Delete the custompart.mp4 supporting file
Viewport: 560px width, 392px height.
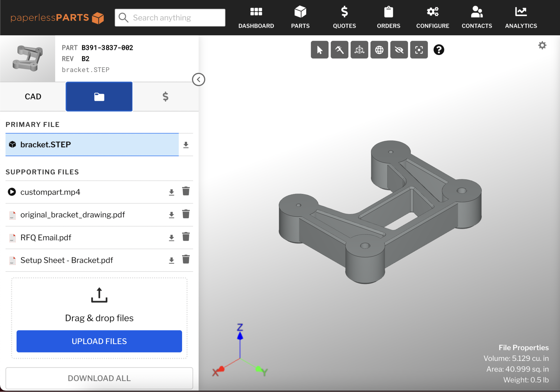pos(186,191)
